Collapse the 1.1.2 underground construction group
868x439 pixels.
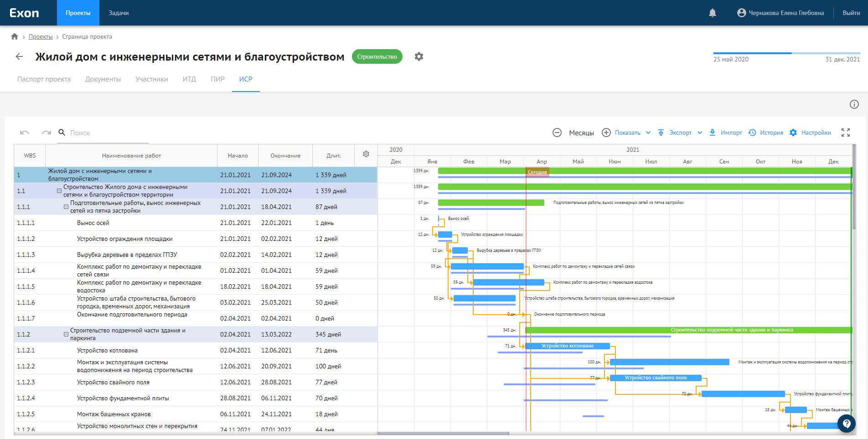[66, 334]
